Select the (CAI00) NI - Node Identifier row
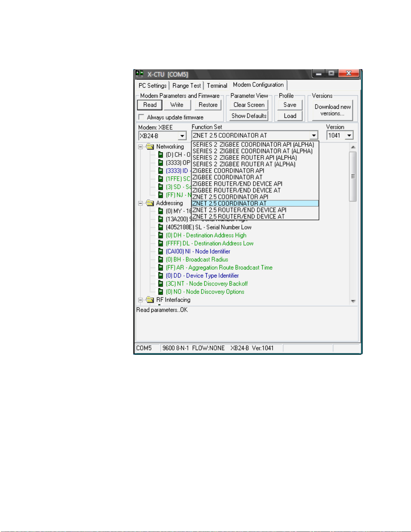Image resolution: width=411 pixels, height=532 pixels. 198,251
